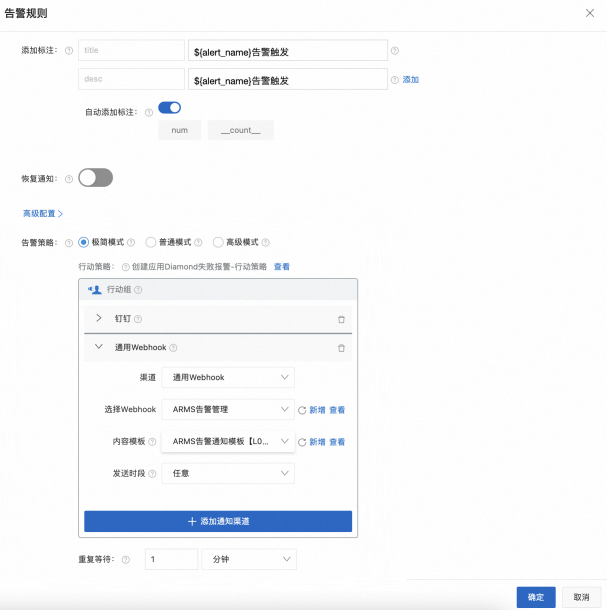
Task: Select 普通模式 radio option
Action: click(151, 242)
